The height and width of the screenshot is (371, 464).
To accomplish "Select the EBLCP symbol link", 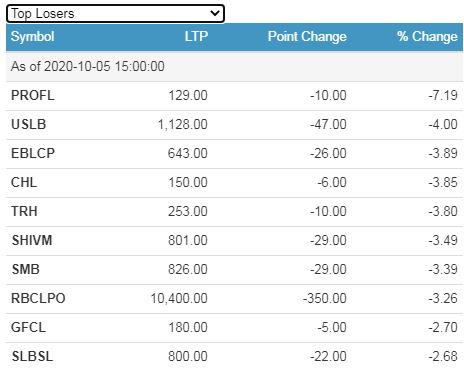I will point(33,154).
